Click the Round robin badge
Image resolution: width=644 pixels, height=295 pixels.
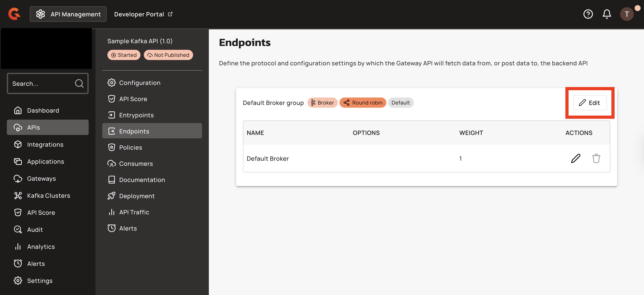[362, 103]
